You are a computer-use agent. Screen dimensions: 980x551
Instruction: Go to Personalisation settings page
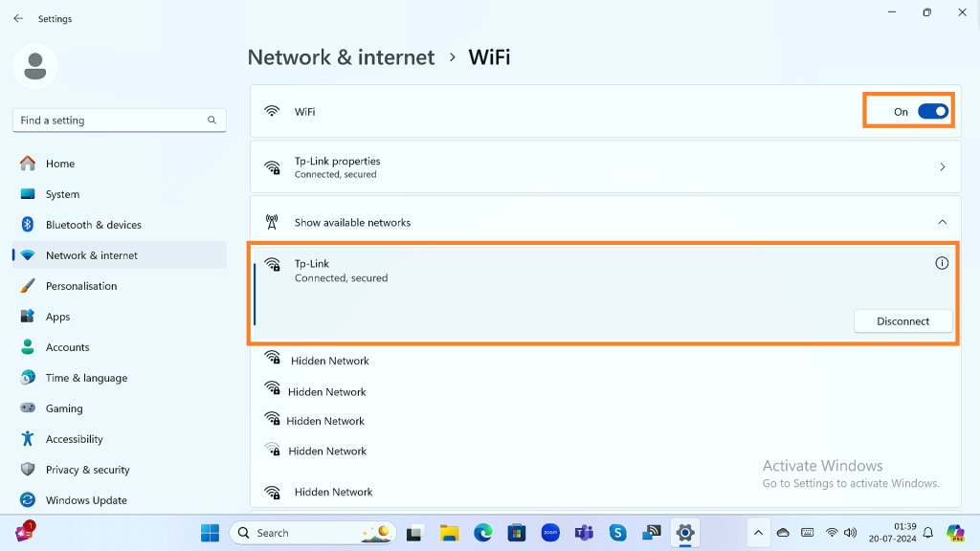click(x=80, y=286)
